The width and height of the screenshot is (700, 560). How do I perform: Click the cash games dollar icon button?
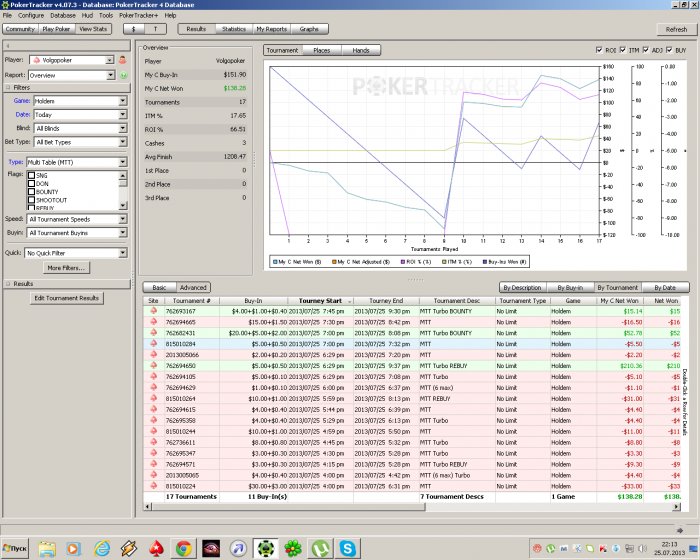coord(135,30)
